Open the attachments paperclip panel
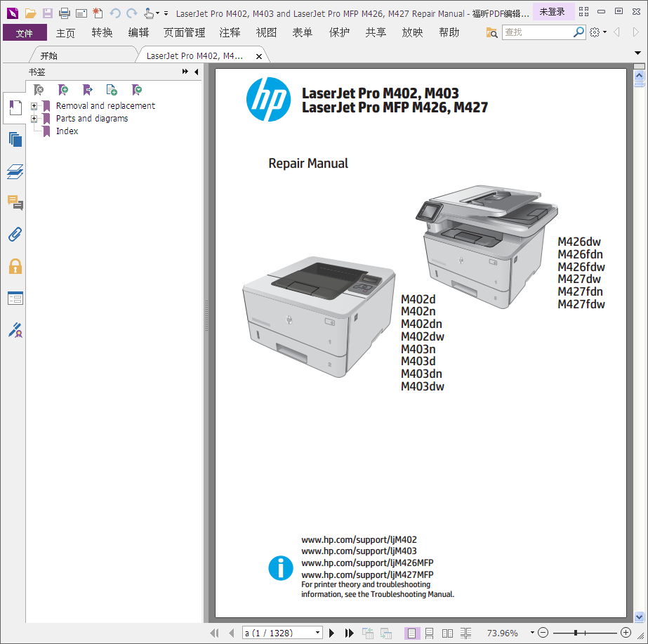 15,235
